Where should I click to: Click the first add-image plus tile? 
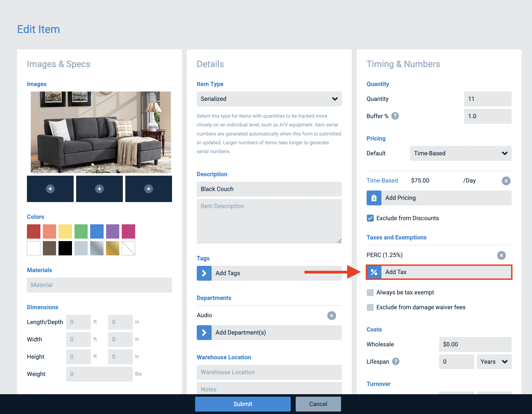coord(50,189)
